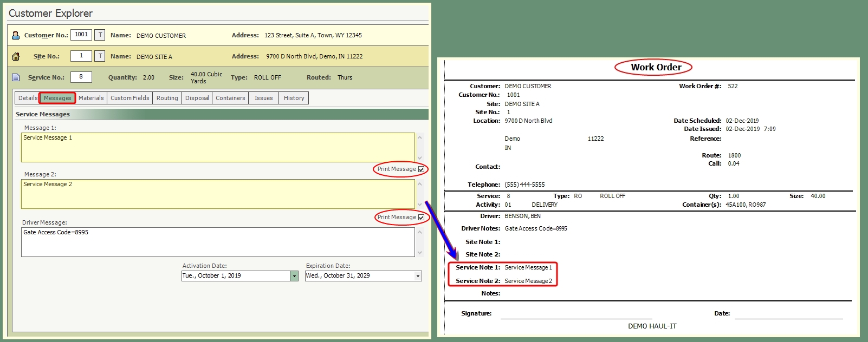Open the Routing tab
This screenshot has width=868, height=342.
coord(167,98)
